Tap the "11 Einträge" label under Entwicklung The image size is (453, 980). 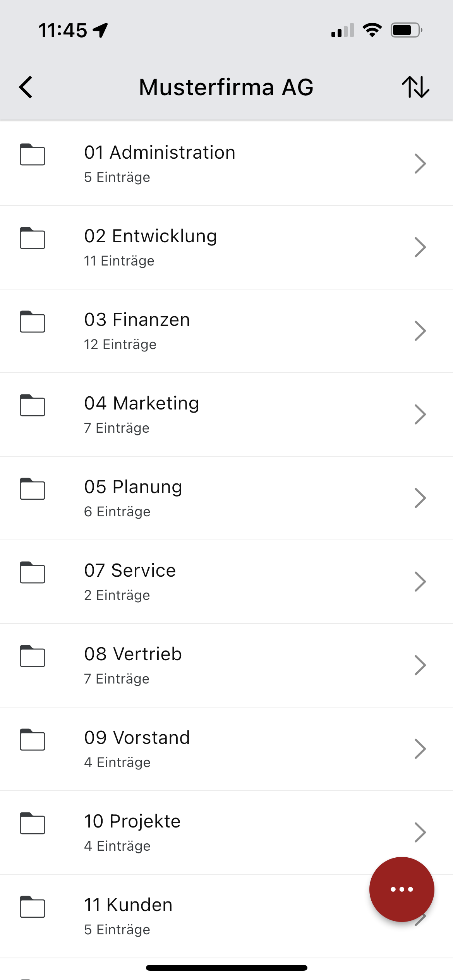click(119, 261)
